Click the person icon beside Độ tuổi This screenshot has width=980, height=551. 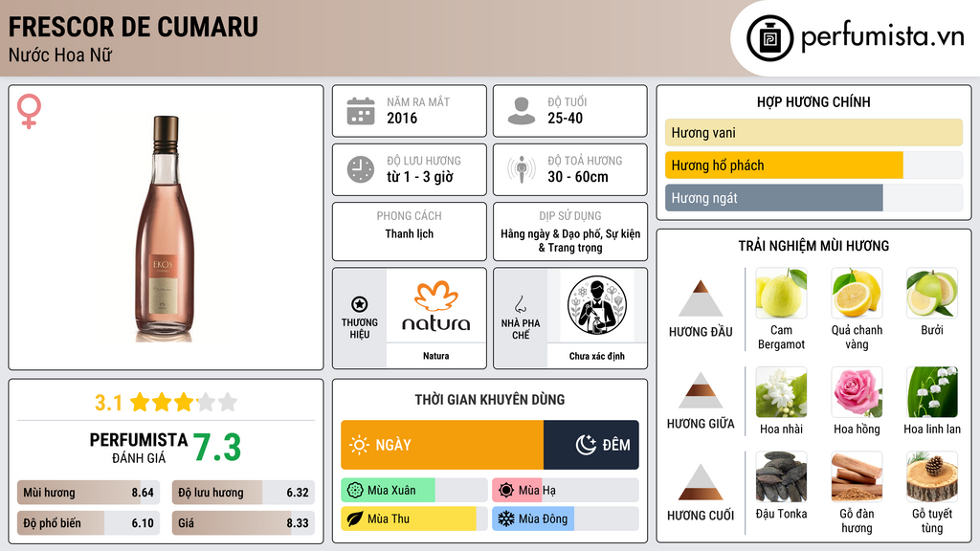(522, 111)
